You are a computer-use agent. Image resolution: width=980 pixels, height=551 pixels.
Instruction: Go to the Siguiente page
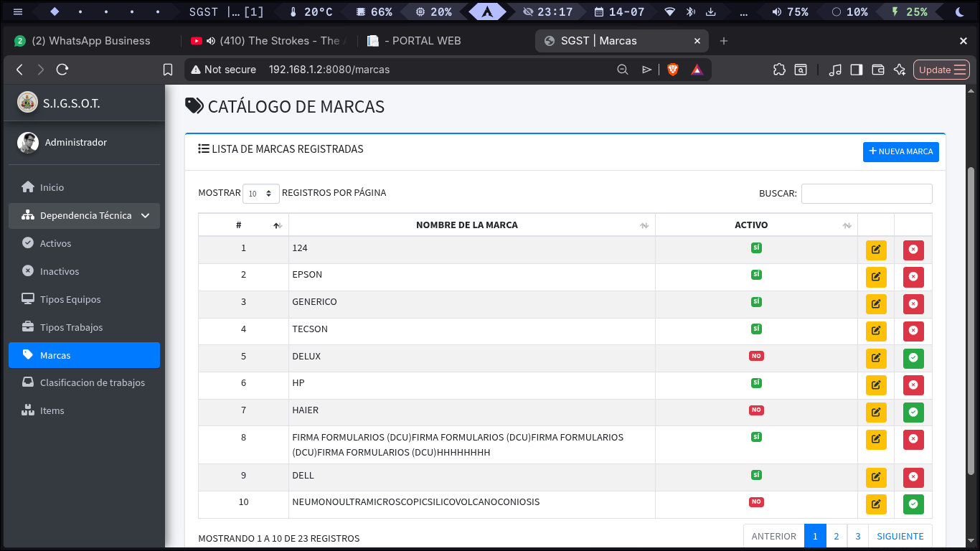(900, 536)
